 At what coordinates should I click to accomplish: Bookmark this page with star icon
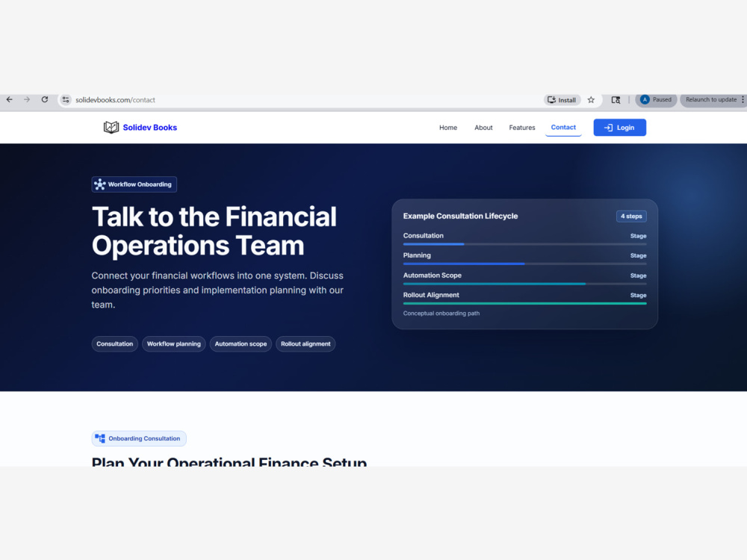click(x=591, y=100)
